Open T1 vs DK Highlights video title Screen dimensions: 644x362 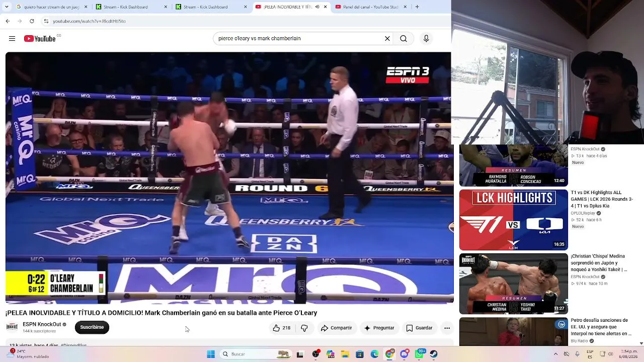tap(602, 199)
